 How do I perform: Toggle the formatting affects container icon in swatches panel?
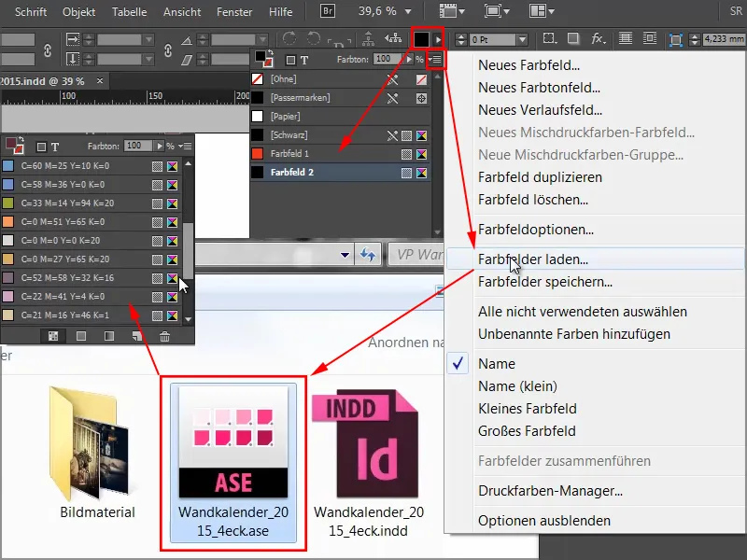pyautogui.click(x=290, y=60)
